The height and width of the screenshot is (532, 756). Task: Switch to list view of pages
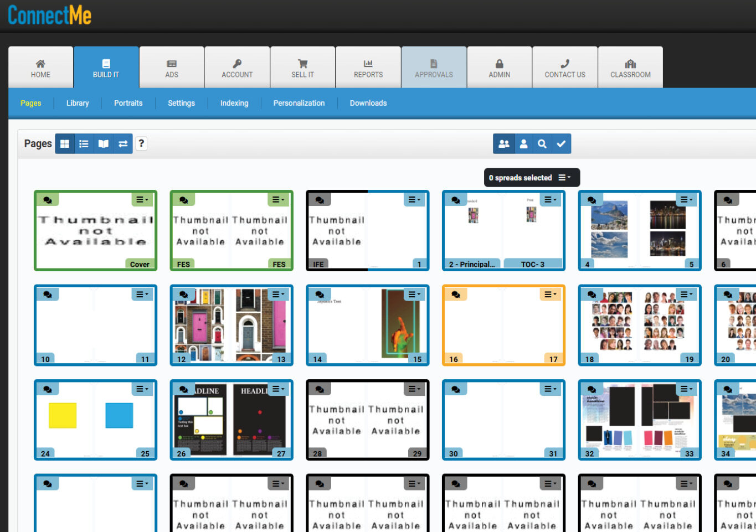(84, 144)
